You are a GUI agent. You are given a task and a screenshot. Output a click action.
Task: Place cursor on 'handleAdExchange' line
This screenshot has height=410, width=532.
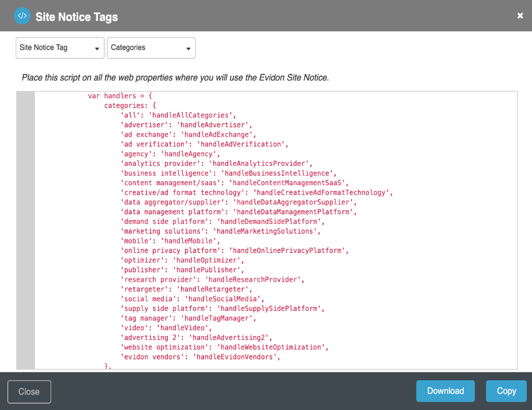188,135
